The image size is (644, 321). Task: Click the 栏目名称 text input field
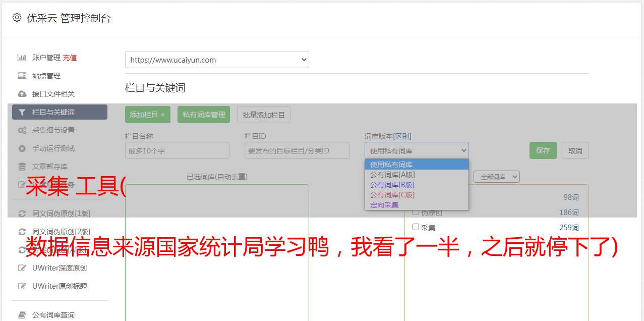(177, 150)
